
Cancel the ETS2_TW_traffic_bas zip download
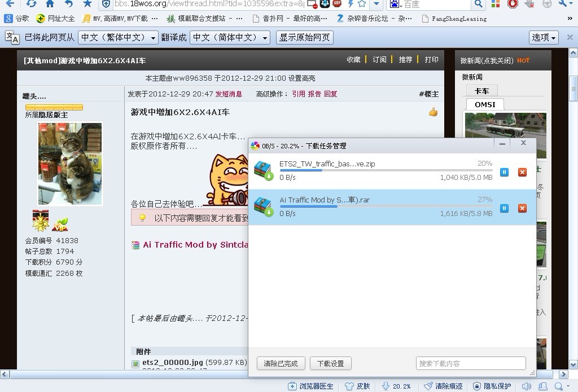click(x=522, y=172)
